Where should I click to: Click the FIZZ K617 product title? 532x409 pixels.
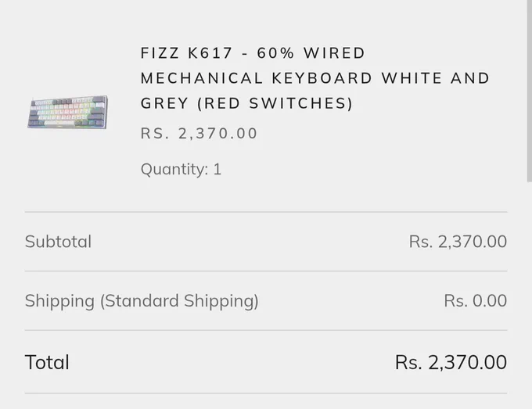[x=315, y=78]
